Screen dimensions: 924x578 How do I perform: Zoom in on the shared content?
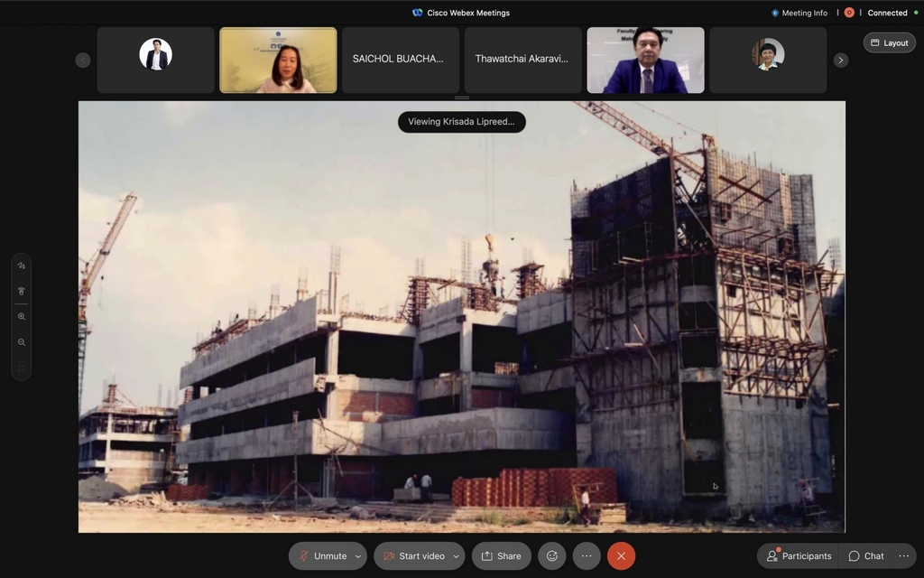22,317
